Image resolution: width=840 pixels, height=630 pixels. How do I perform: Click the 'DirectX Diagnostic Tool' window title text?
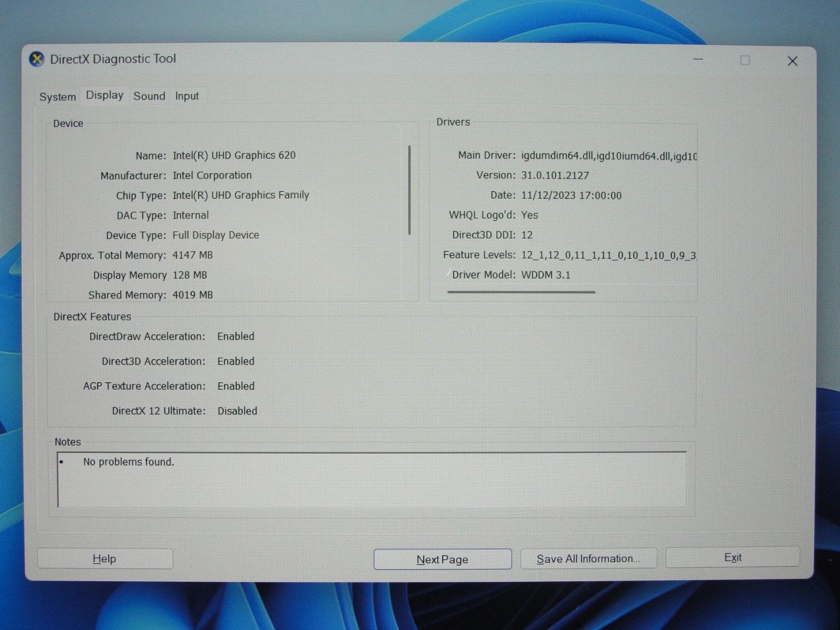click(113, 59)
